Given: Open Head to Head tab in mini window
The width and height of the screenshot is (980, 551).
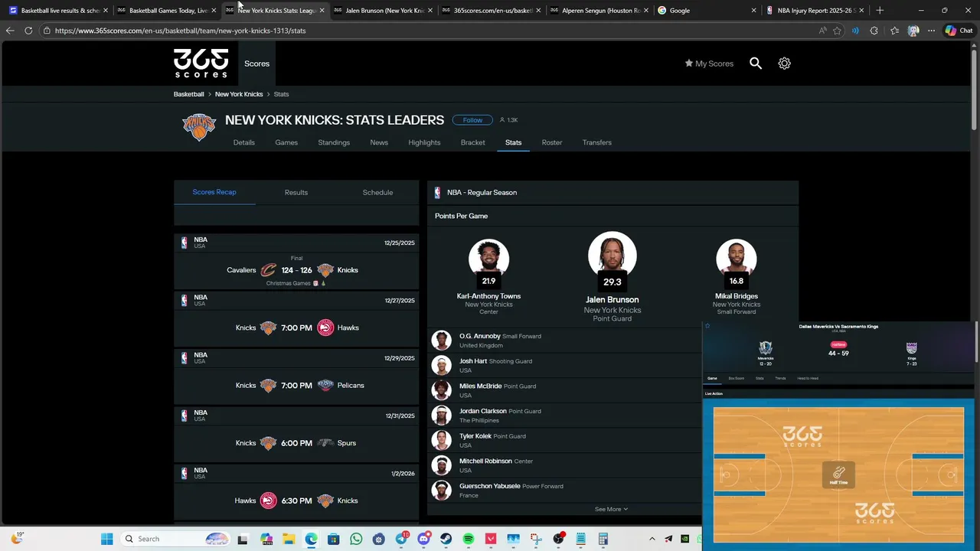Looking at the screenshot, I should click(x=808, y=378).
